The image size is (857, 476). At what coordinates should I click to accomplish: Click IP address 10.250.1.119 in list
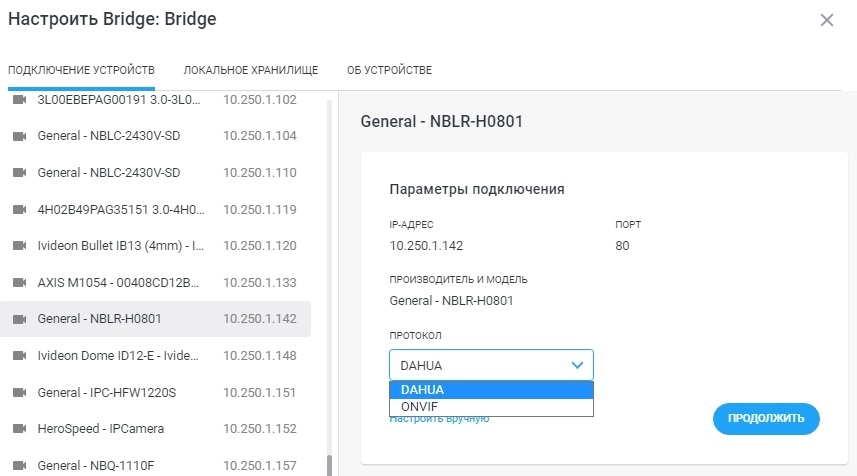coord(260,209)
